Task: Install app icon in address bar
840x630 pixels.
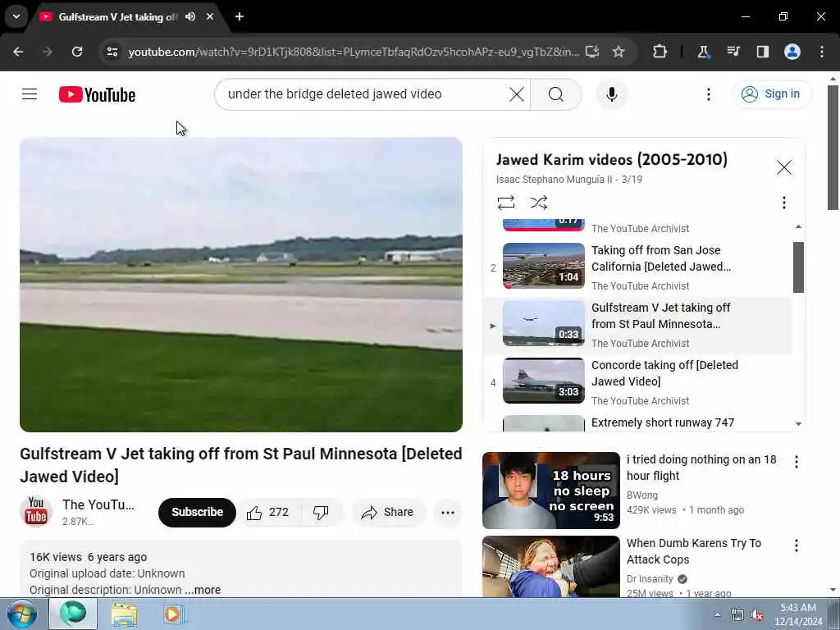Action: pos(592,52)
